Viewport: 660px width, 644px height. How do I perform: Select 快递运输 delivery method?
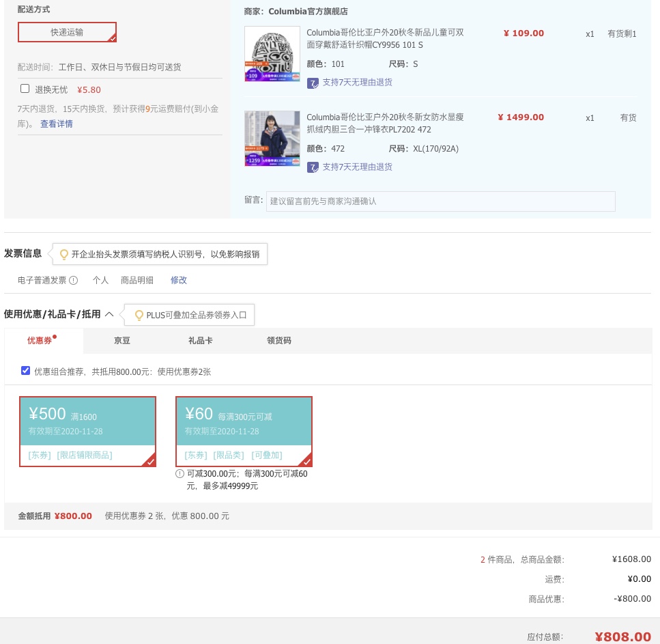point(67,32)
